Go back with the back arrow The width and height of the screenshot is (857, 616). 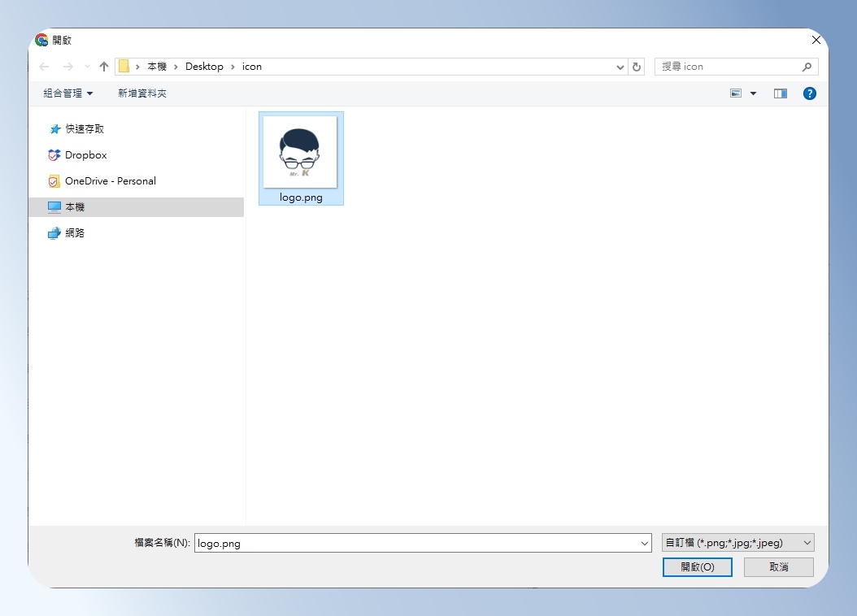click(x=44, y=67)
